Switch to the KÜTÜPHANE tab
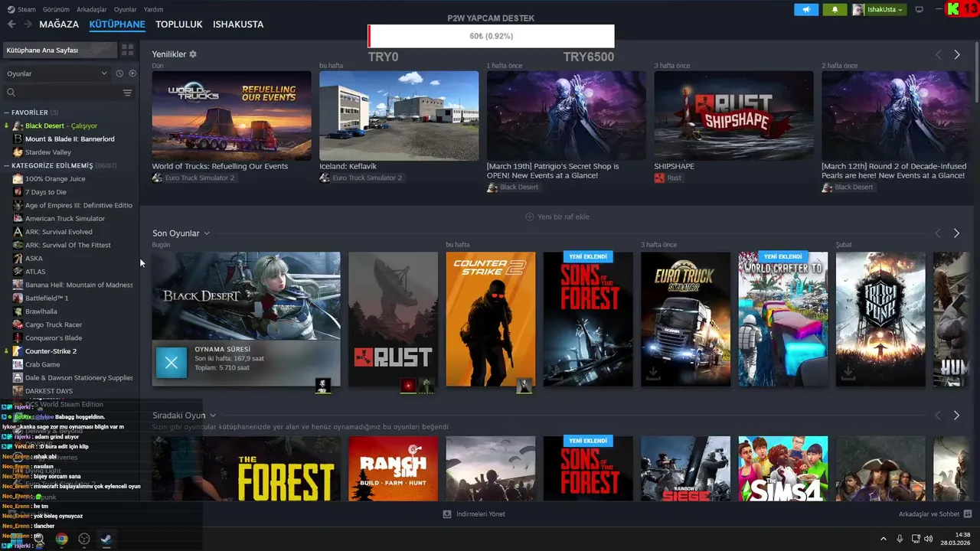The image size is (980, 551). [117, 24]
